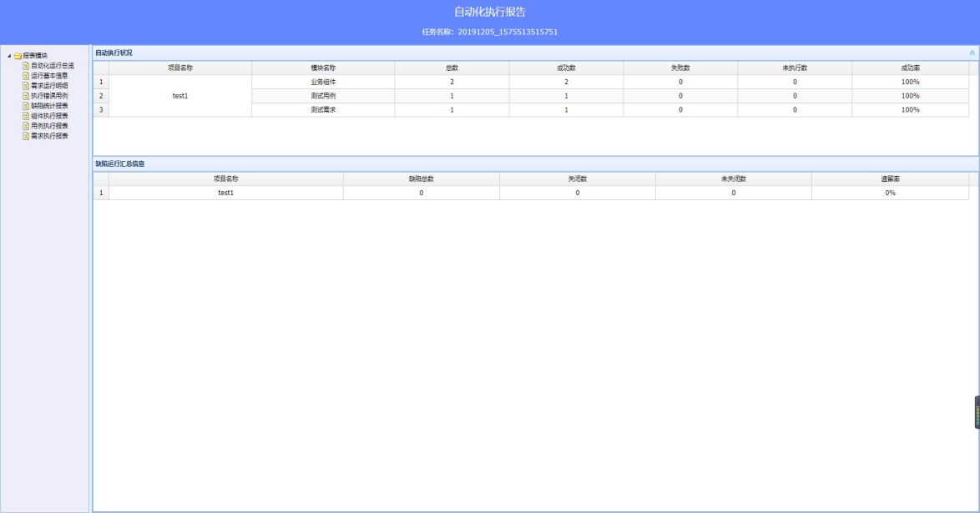Click the 模块名称 column header
This screenshot has height=513, width=980.
(x=323, y=68)
